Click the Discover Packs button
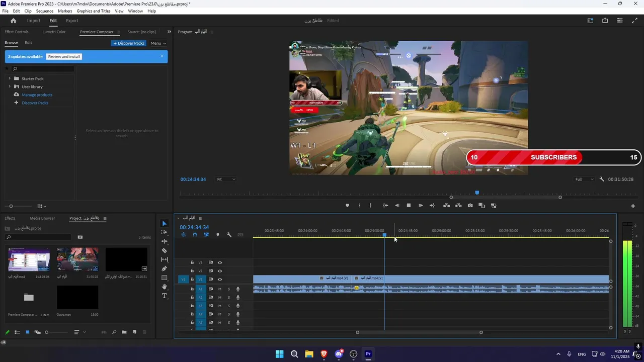The image size is (644, 362). 129,43
